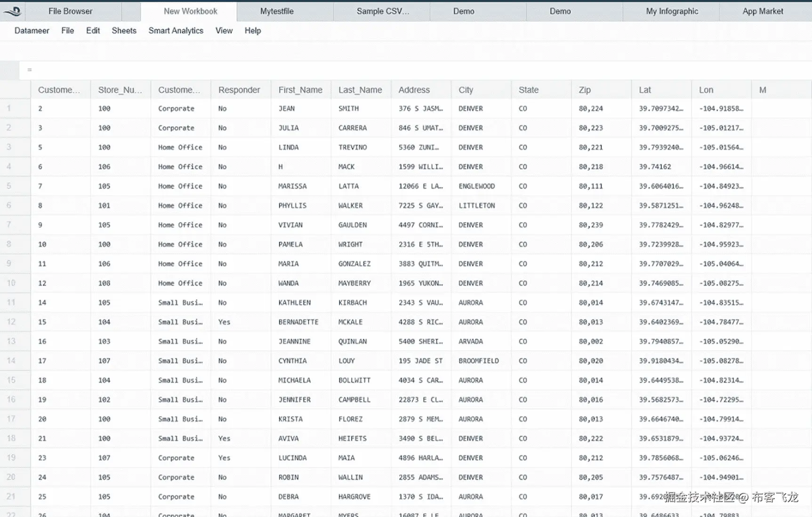812x517 pixels.
Task: Click the MAYBERRY last name cell
Action: (x=361, y=283)
